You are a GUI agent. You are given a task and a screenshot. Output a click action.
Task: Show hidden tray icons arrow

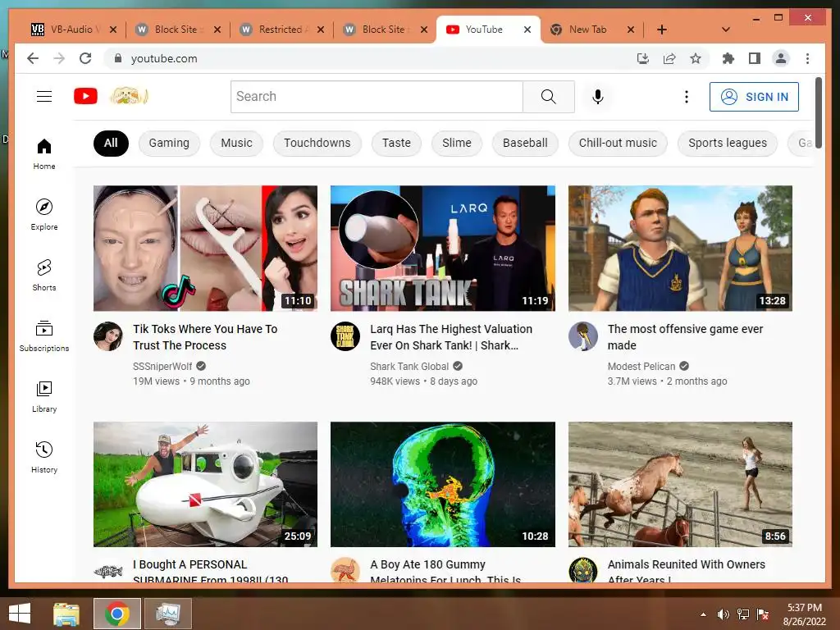(x=703, y=614)
